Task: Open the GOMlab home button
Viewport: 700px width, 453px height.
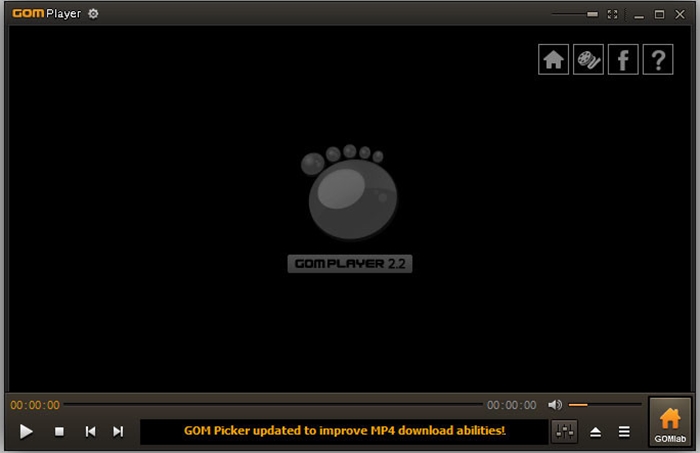Action: tap(670, 422)
